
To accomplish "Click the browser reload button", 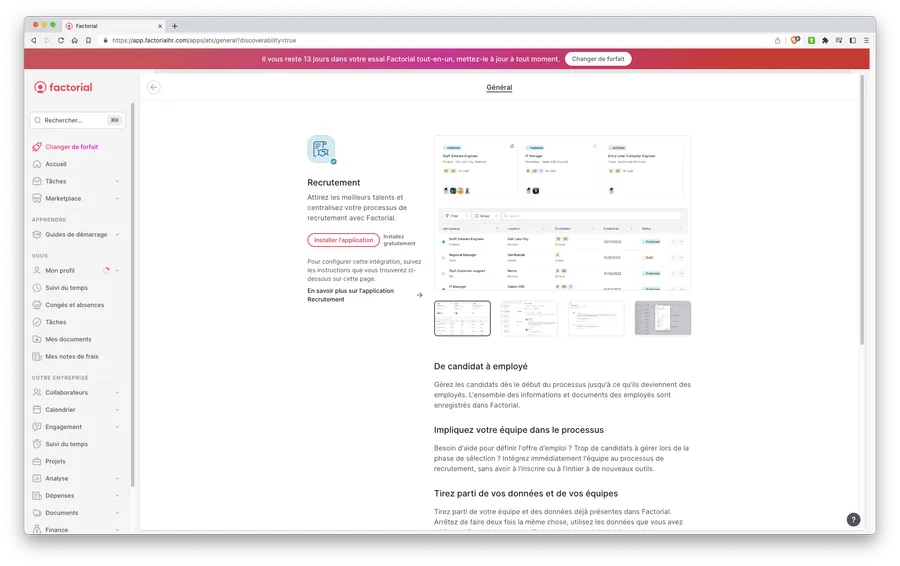I will pyautogui.click(x=61, y=40).
